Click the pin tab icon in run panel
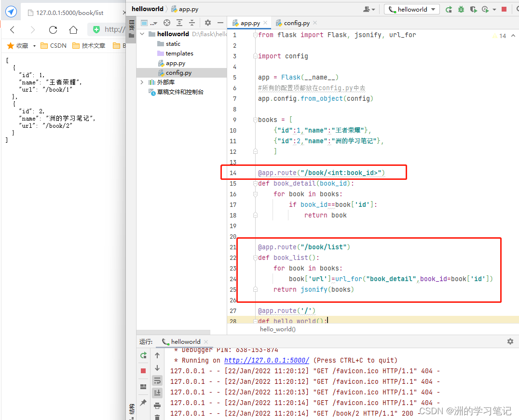The width and height of the screenshot is (519, 420). tap(143, 402)
